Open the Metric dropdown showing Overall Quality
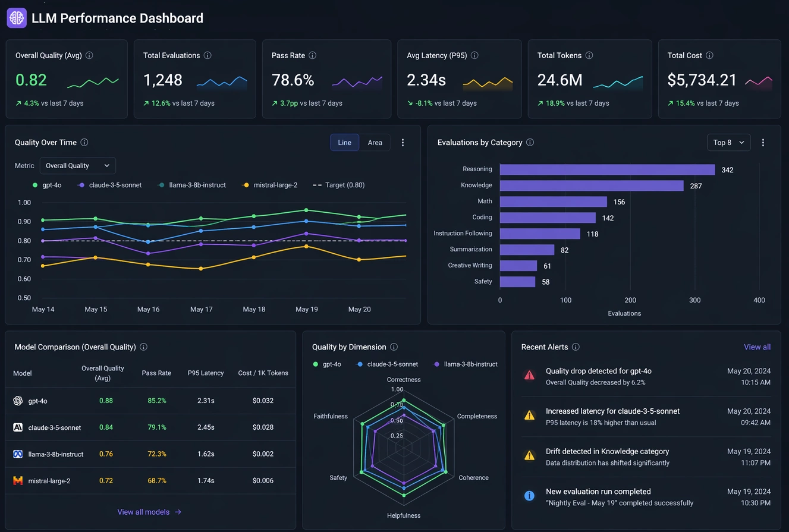 click(x=77, y=165)
